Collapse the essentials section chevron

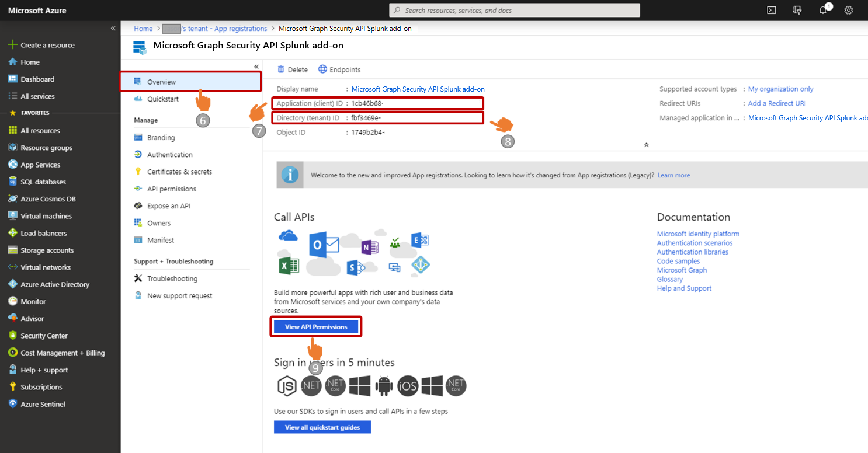[646, 144]
